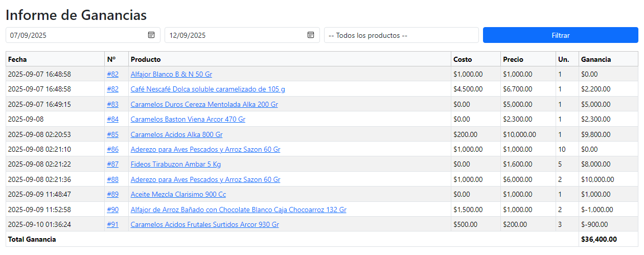The height and width of the screenshot is (255, 644).
Task: Expand the "Todos los productos" product dropdown
Action: click(401, 35)
